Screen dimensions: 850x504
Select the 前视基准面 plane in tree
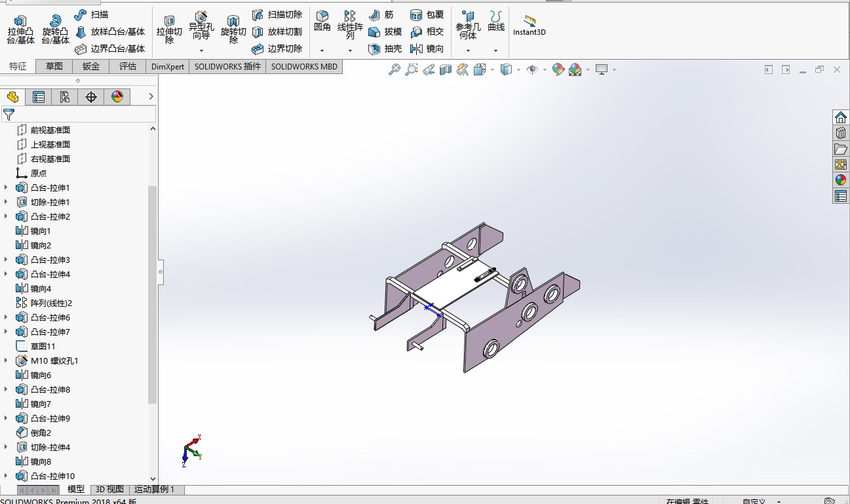(43, 130)
